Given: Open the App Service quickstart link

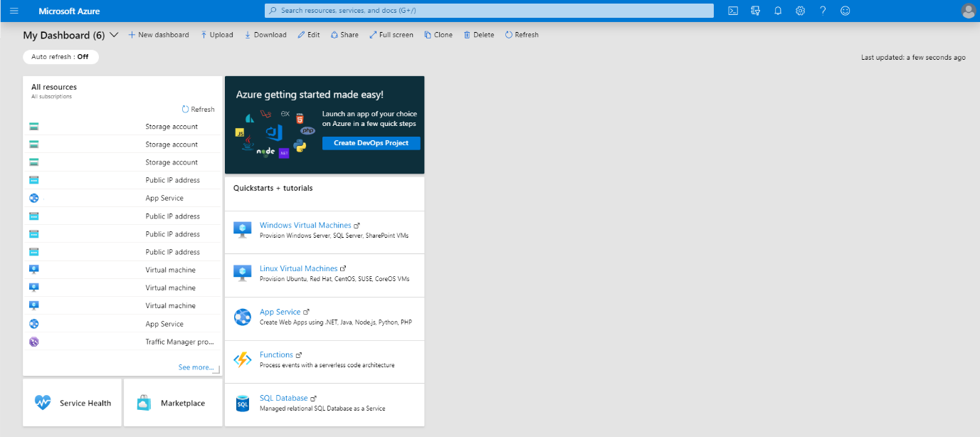Looking at the screenshot, I should coord(280,312).
